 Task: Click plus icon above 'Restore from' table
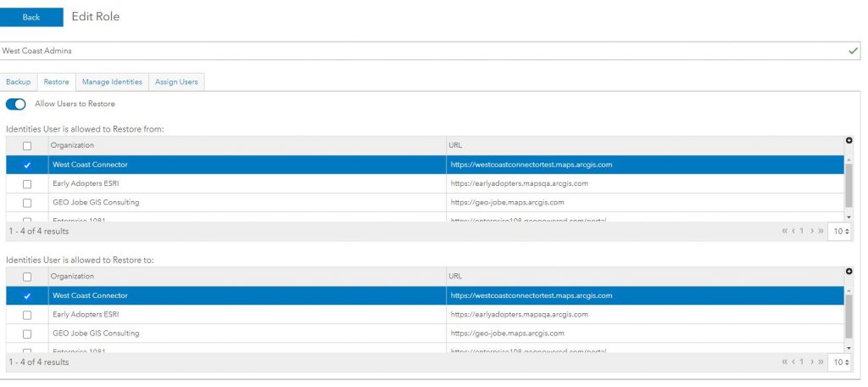click(x=849, y=140)
